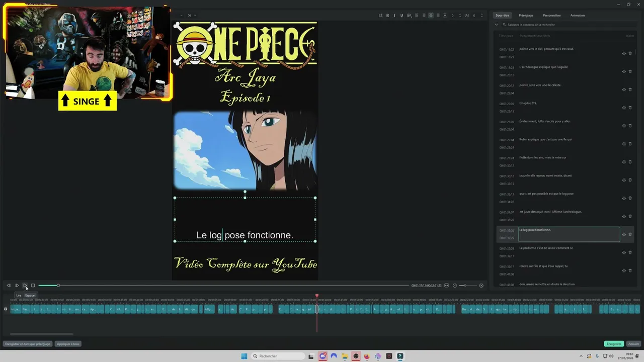Click 'Enregistrer en tant que préréglage' button
The width and height of the screenshot is (644, 362).
tap(28, 344)
